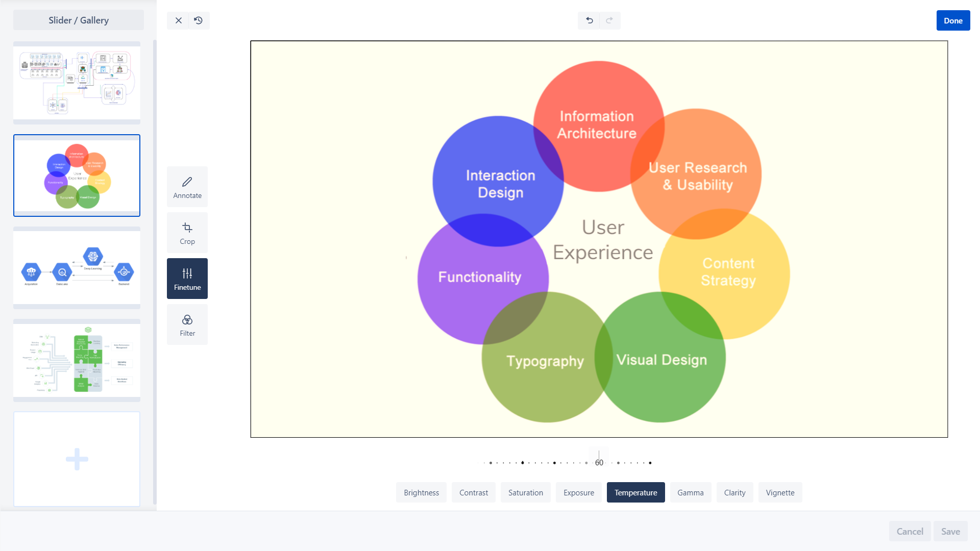This screenshot has width=980, height=551.
Task: Close the image editor with X icon
Action: click(x=178, y=20)
